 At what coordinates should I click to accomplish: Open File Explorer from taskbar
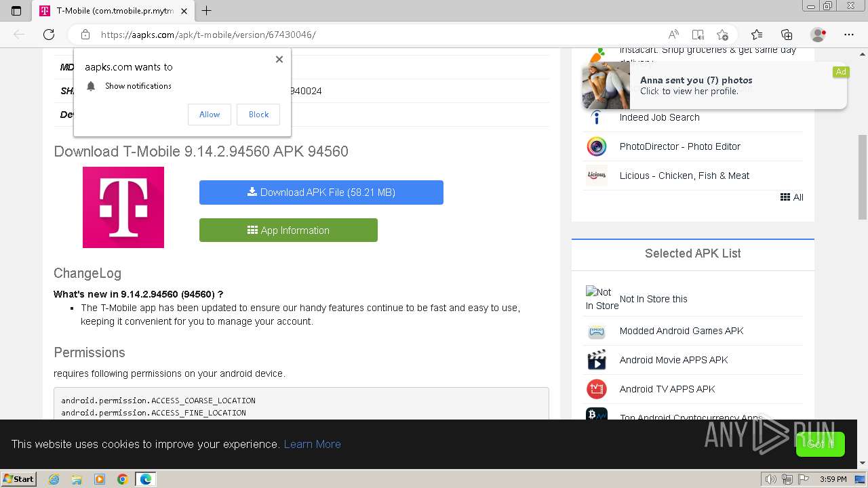[x=77, y=479]
